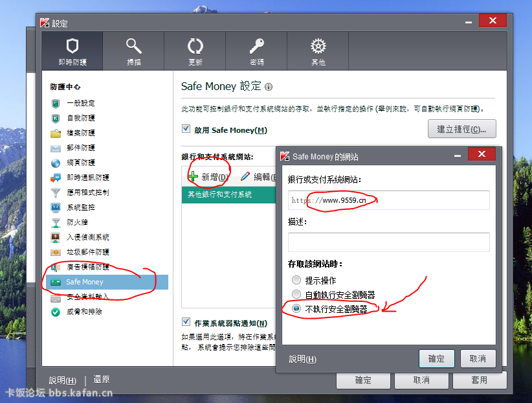532x403 pixels.
Task: Minimize the 設定 settings window
Action: (469, 22)
